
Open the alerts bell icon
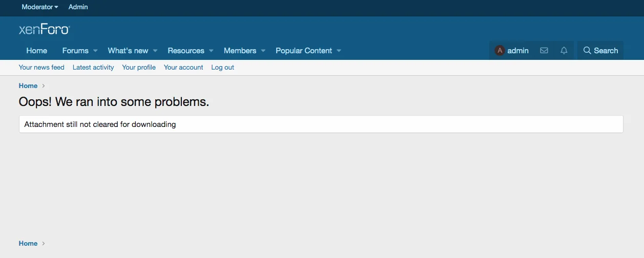click(564, 51)
